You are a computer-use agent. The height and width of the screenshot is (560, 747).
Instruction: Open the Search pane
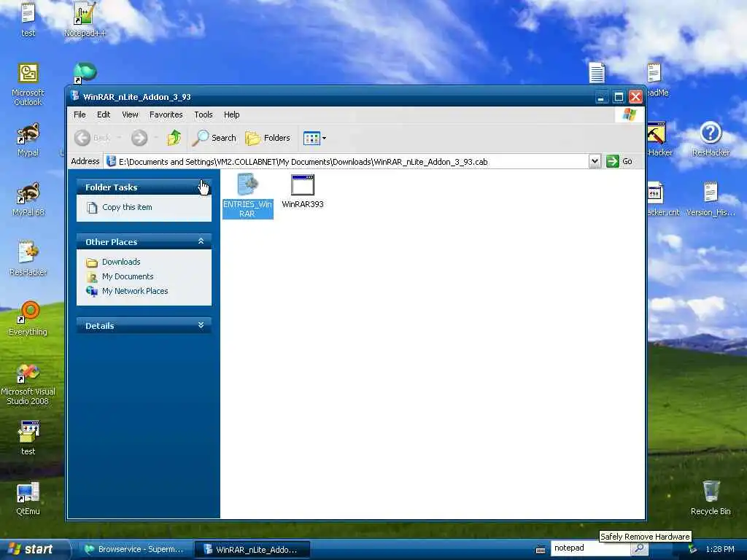[x=214, y=138]
